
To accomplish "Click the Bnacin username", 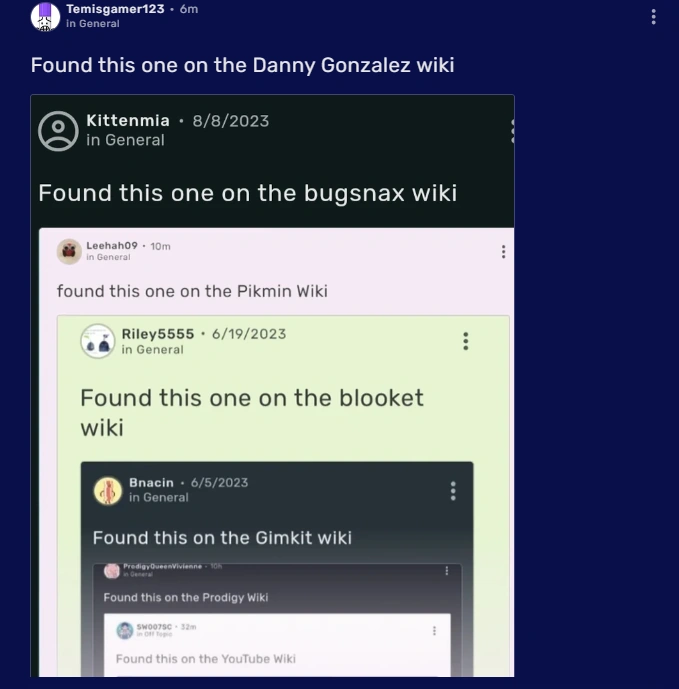I will point(151,482).
